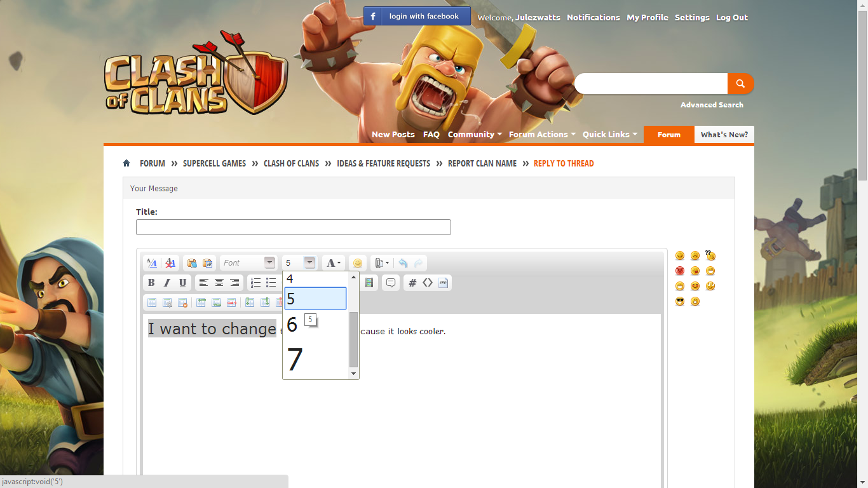Viewport: 868px width, 488px height.
Task: Click the delete row icon
Action: coord(232,302)
